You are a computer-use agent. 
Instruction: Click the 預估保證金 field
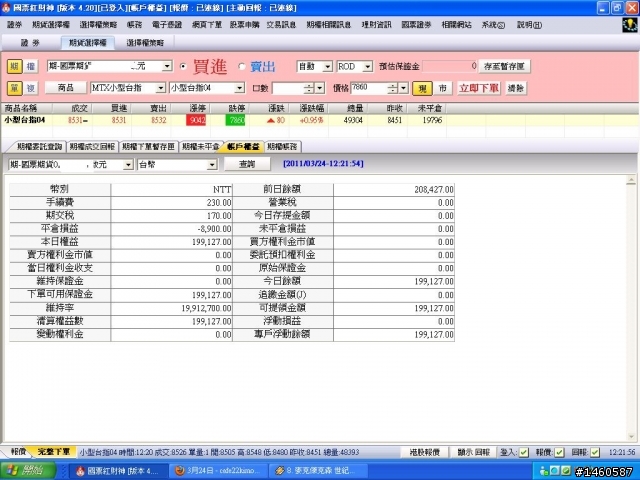click(449, 66)
